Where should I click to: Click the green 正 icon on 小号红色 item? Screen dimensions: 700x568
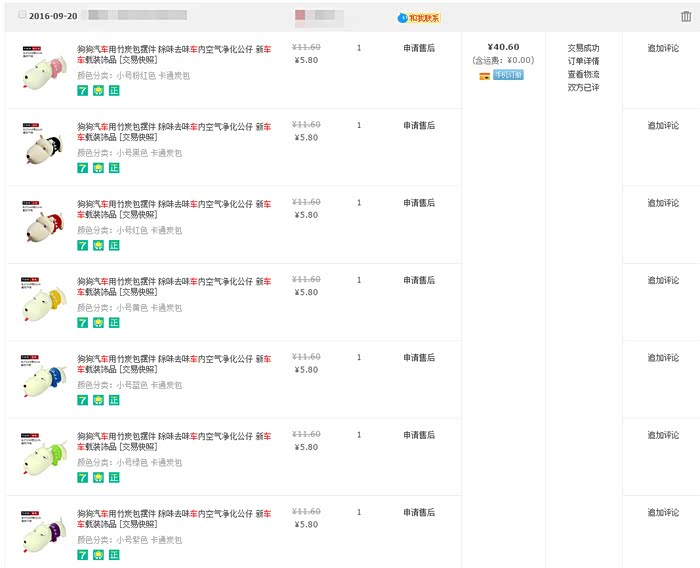114,245
